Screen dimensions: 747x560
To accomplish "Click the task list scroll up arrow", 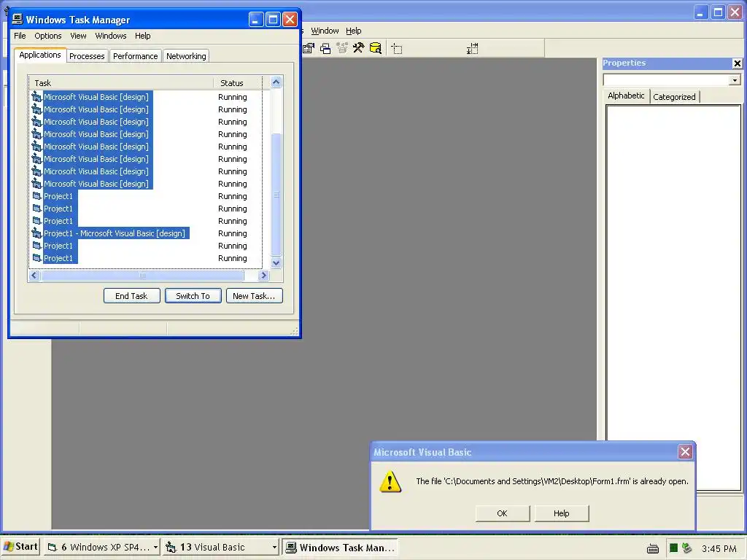I will [276, 82].
